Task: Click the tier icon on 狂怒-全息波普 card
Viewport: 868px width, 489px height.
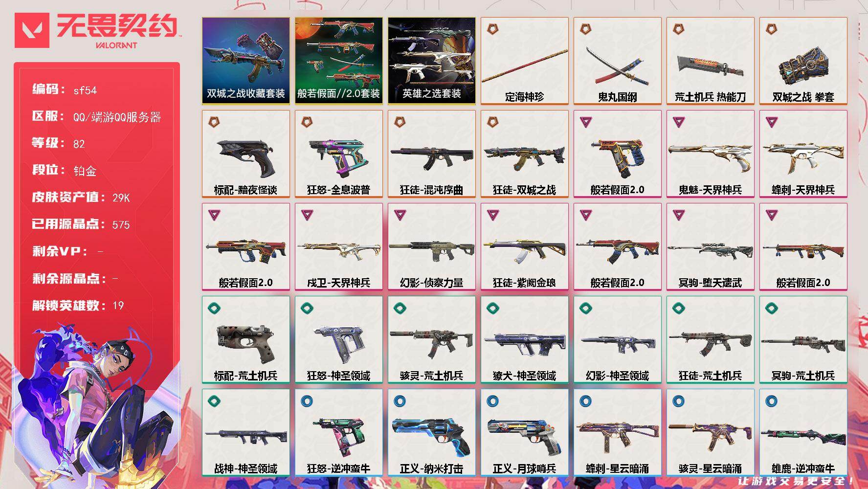Action: 307,123
